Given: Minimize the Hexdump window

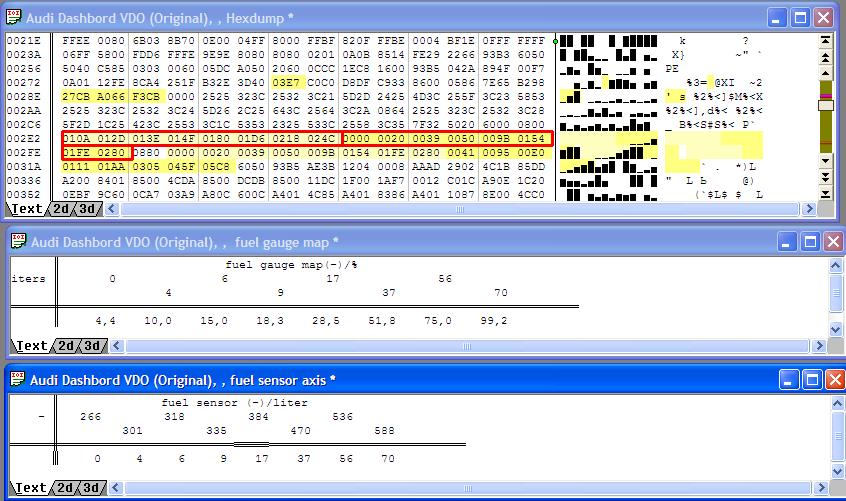Looking at the screenshot, I should pos(778,18).
